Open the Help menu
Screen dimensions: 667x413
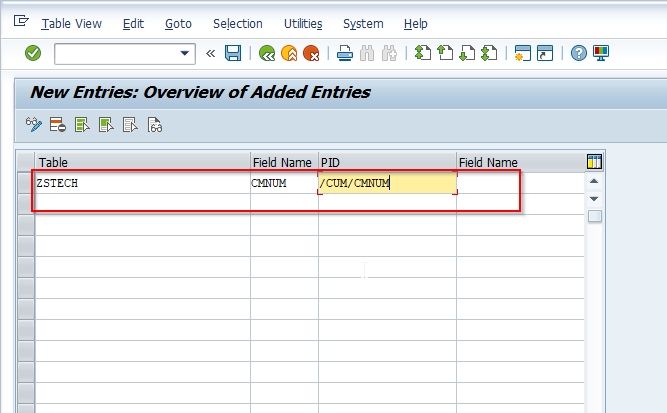[x=416, y=24]
